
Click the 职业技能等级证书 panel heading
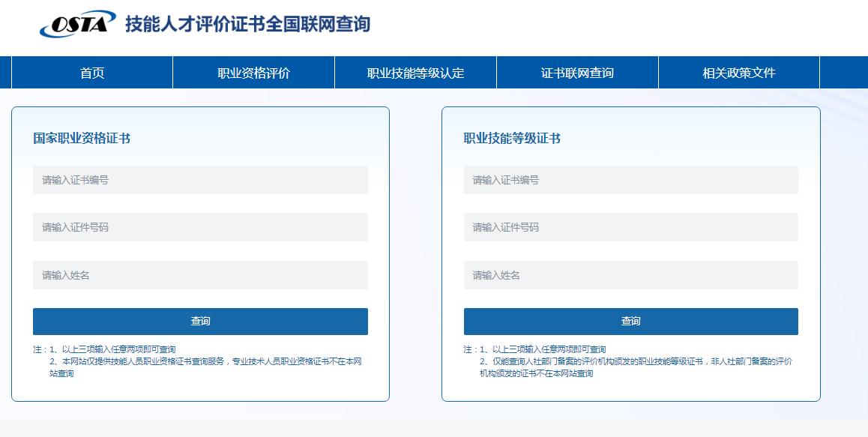[512, 139]
